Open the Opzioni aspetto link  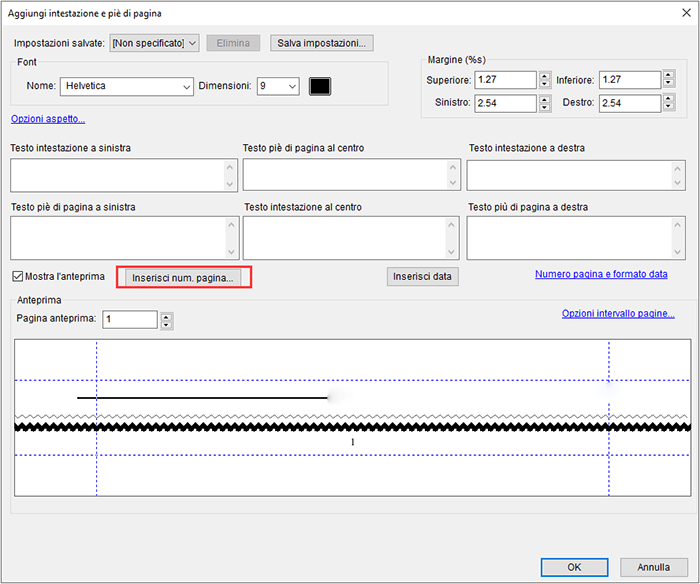pyautogui.click(x=48, y=119)
